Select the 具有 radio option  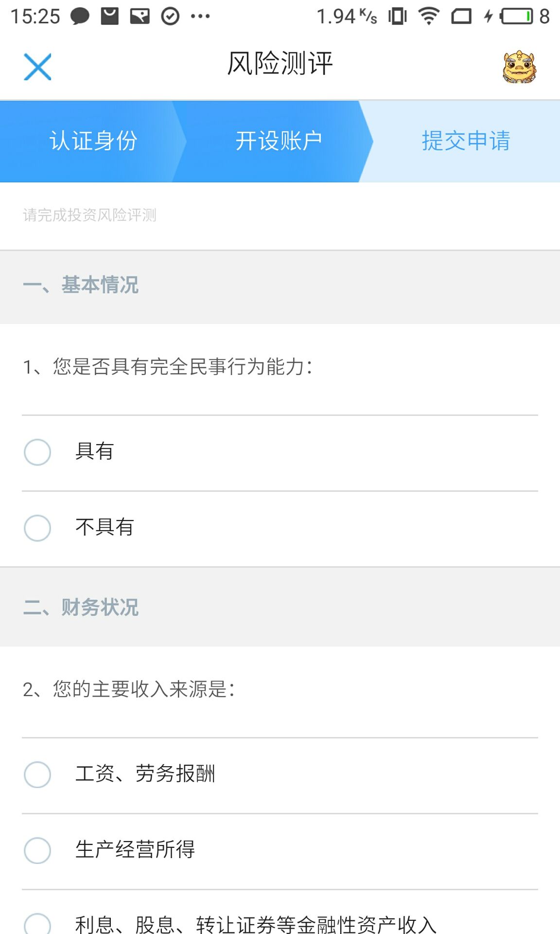[280, 452]
